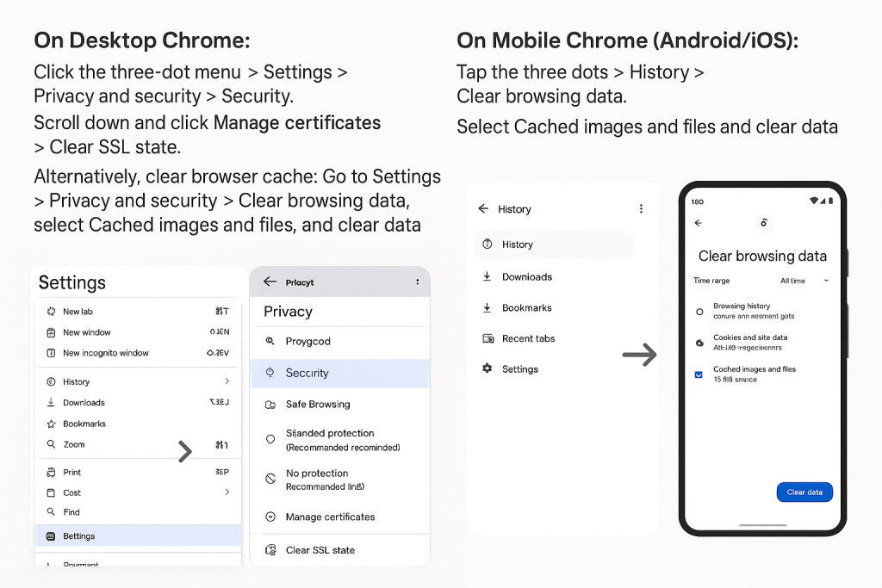Open three-dot menu in Privacy panel header
Screen dimensions: 882x588
click(418, 282)
